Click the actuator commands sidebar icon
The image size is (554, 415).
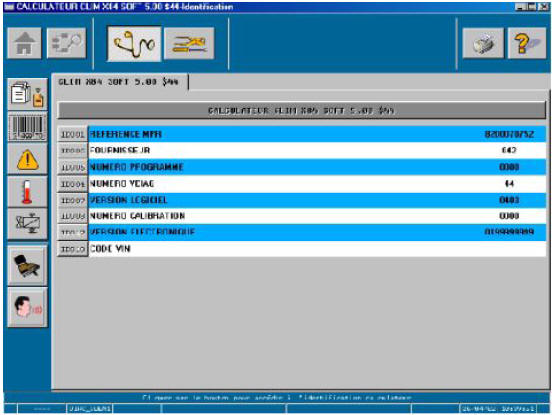click(28, 266)
